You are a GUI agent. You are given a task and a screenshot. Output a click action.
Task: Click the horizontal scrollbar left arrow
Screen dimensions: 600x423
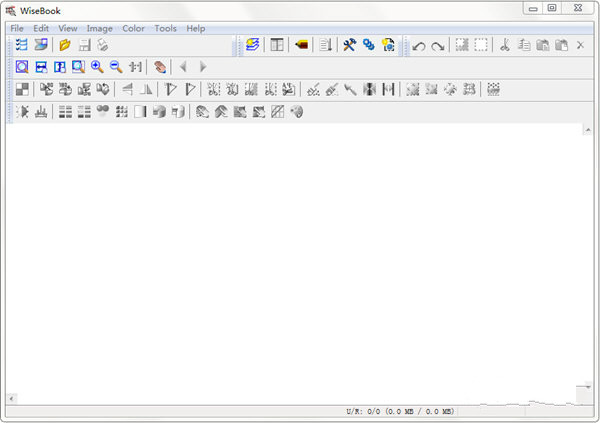coord(12,398)
